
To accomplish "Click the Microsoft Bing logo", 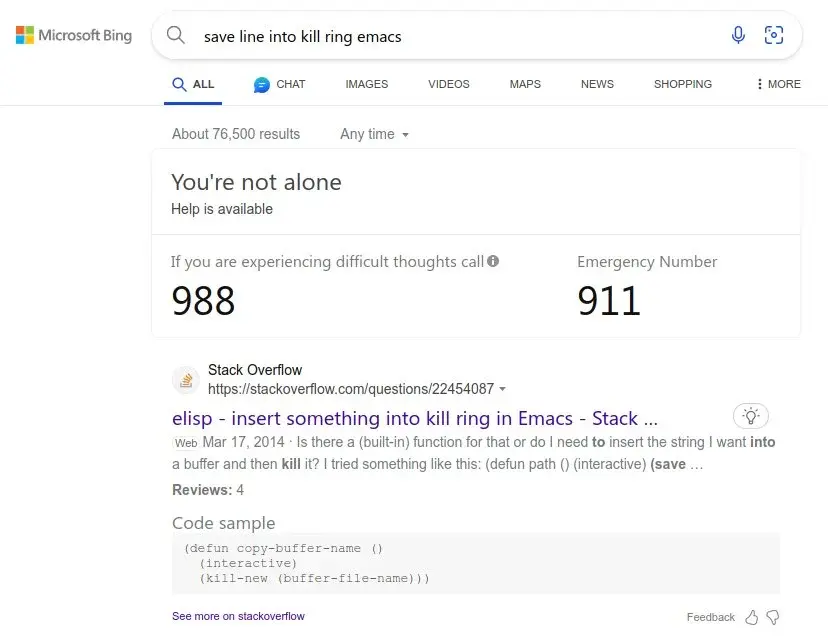I will (73, 36).
